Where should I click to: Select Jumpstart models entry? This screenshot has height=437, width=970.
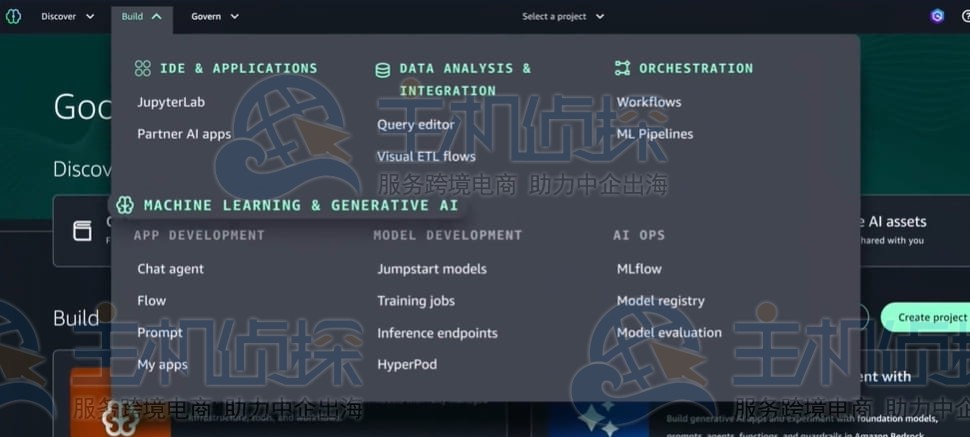click(432, 269)
